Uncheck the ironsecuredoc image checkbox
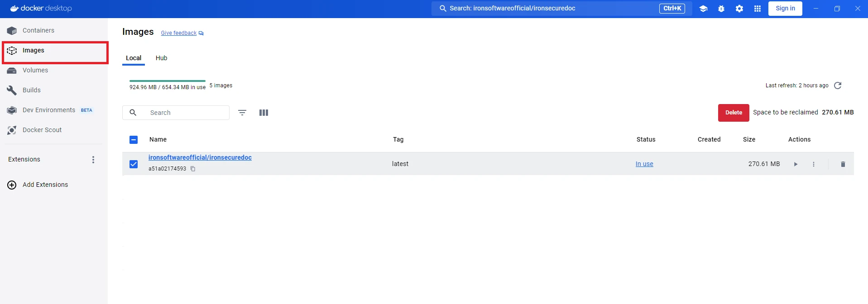 point(134,164)
